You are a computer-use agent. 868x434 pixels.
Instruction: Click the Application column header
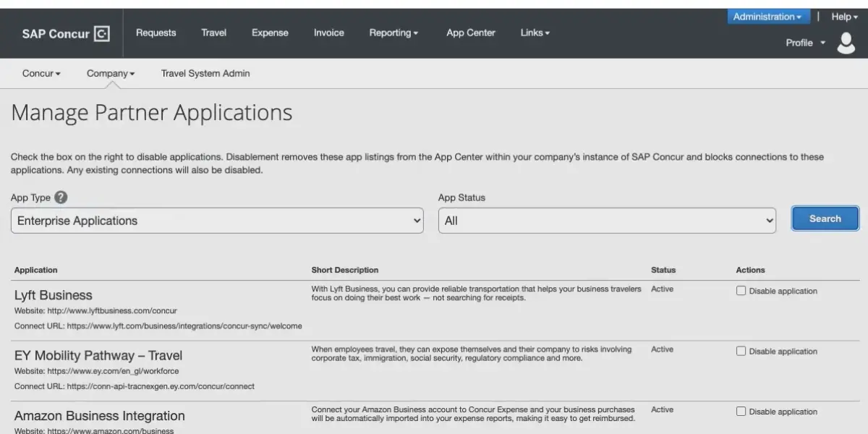36,270
